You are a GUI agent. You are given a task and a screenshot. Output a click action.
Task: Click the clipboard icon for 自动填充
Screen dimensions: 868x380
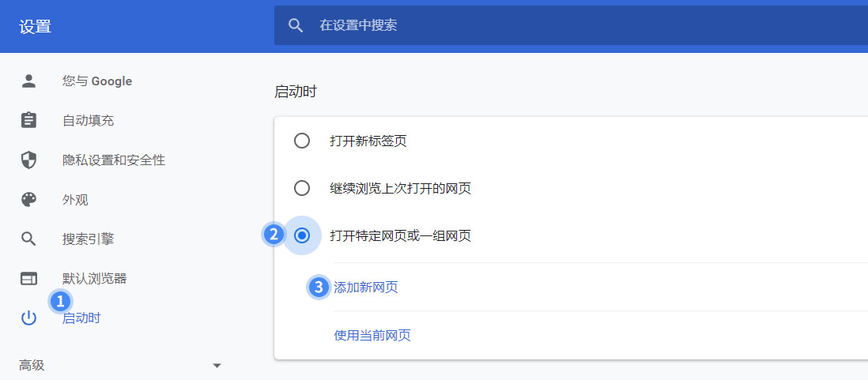click(28, 120)
